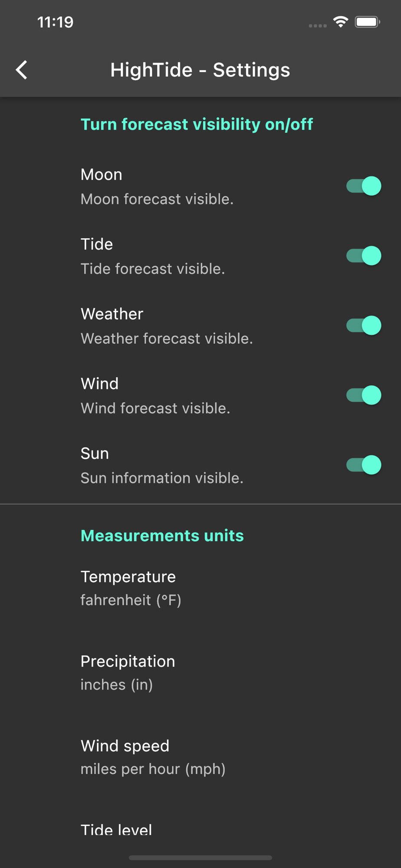Open the Precipitation unit options
The height and width of the screenshot is (868, 401).
pos(200,673)
